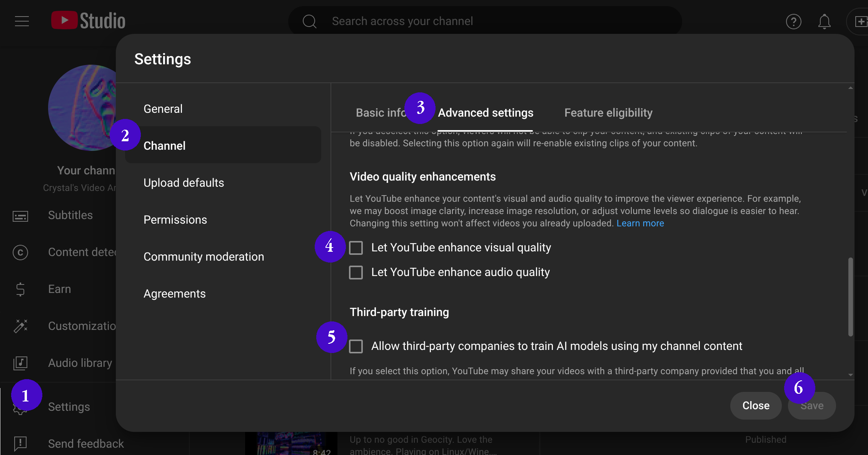The width and height of the screenshot is (868, 455).
Task: Open Subtitles from the sidebar icon
Action: (x=20, y=216)
